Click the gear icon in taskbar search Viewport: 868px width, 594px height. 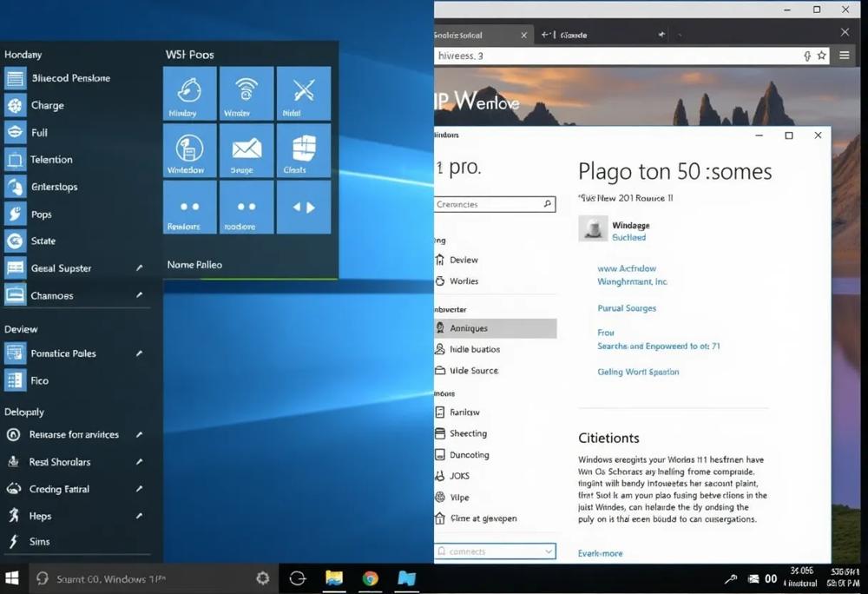tap(262, 578)
